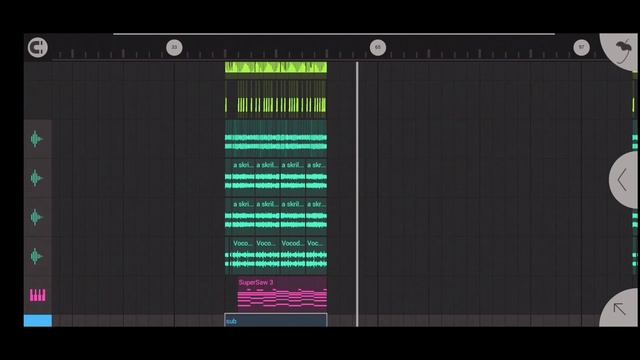Jump to bar marker 65

[378, 47]
